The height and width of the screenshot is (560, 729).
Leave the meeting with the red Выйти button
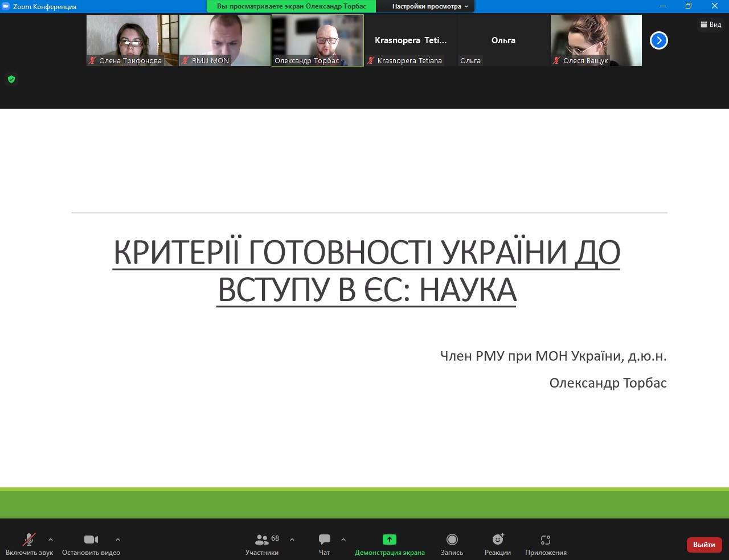pos(704,545)
